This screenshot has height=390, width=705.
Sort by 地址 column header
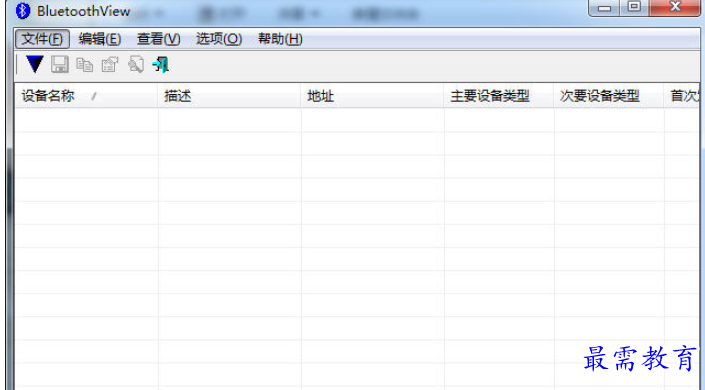(x=372, y=95)
